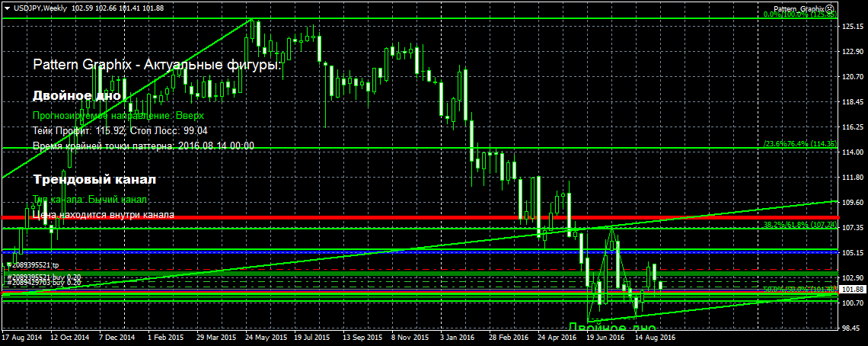Click the 'Pattern Graphix - Актуальные фигуры:' title

[157, 66]
